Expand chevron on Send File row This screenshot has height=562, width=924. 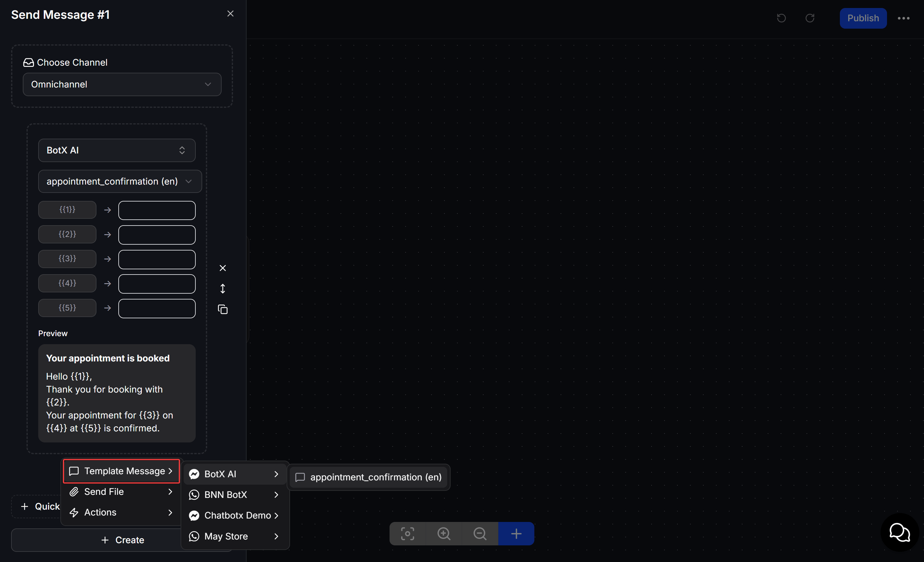pyautogui.click(x=170, y=491)
